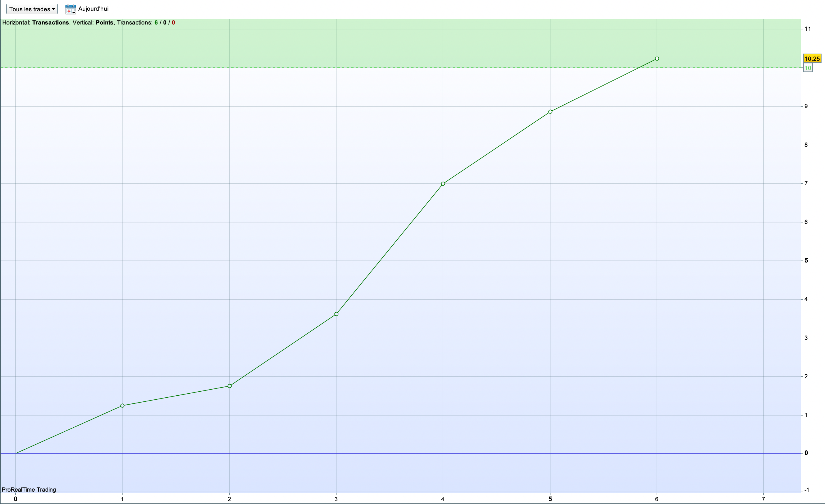
Task: Click the bold 'Transactions' horizontal axis label
Action: pyautogui.click(x=50, y=22)
